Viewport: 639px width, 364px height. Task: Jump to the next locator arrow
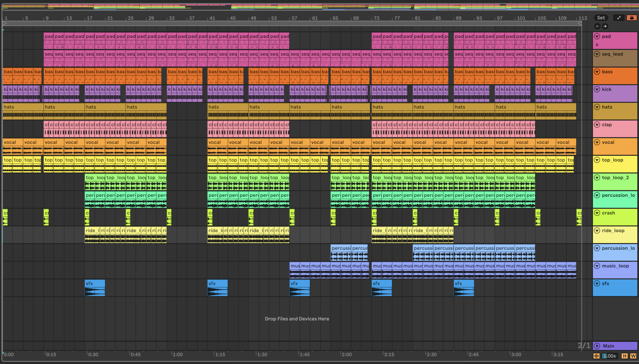(605, 26)
